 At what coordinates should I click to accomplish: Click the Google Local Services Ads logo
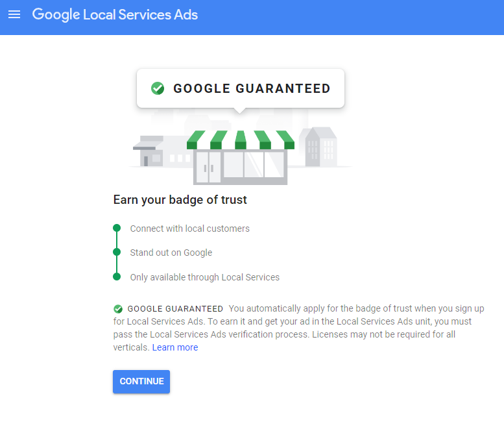point(115,15)
